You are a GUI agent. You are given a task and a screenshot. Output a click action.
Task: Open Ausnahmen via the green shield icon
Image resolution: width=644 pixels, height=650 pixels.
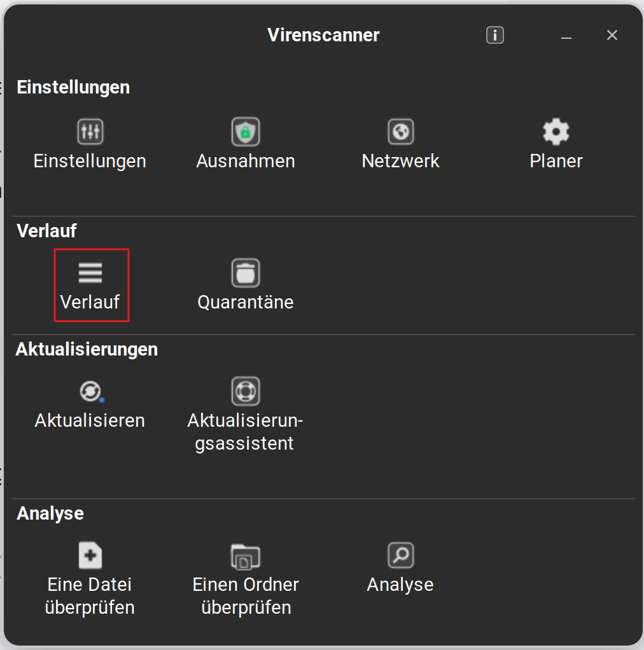click(246, 132)
